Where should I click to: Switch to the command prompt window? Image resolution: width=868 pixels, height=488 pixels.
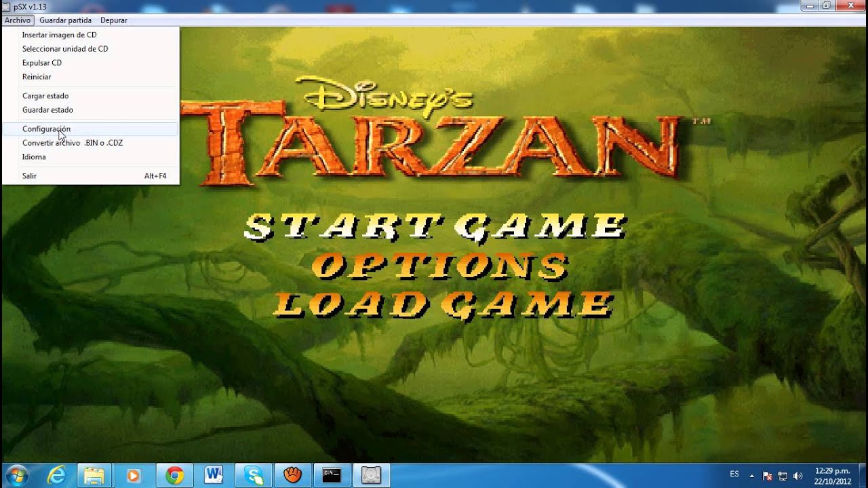tap(332, 475)
